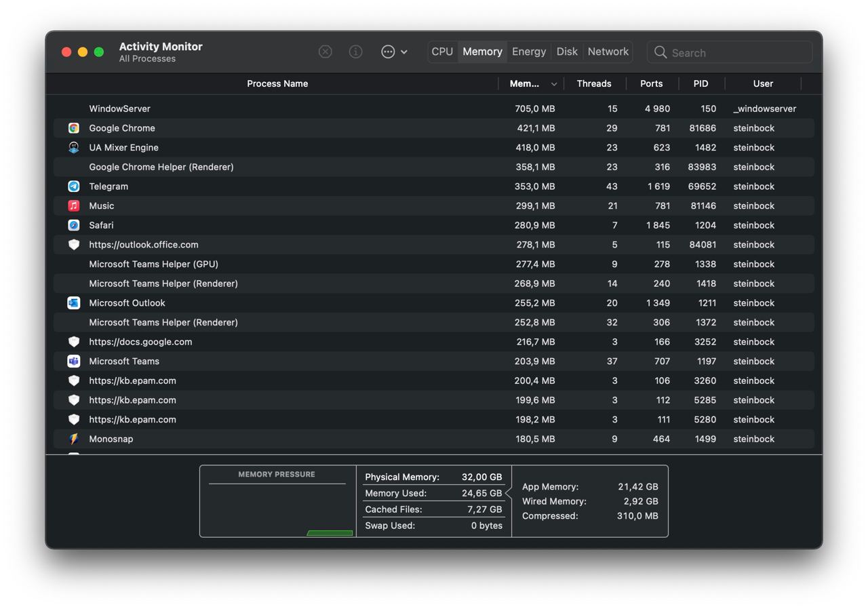The width and height of the screenshot is (868, 609).
Task: Sort by PID column header
Action: [701, 83]
